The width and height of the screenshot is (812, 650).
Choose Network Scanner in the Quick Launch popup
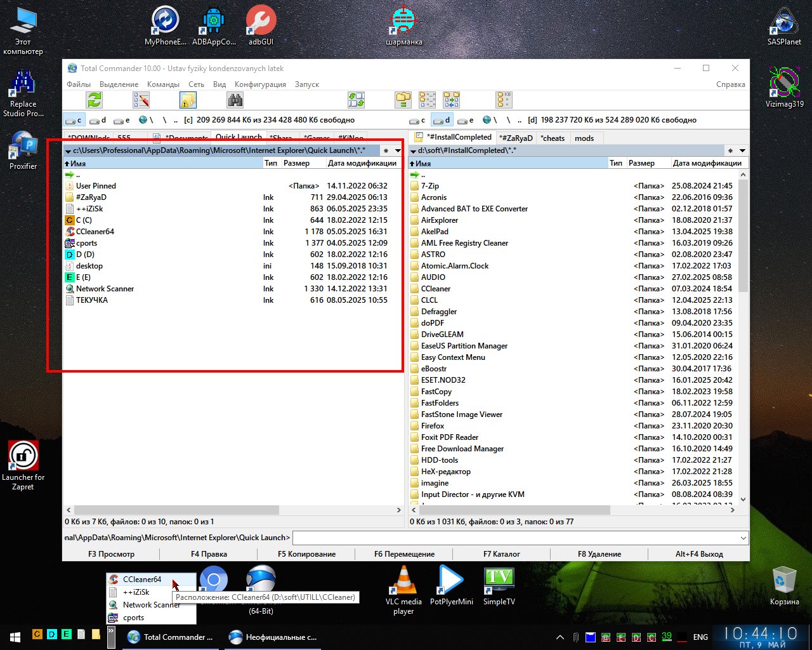click(x=152, y=605)
